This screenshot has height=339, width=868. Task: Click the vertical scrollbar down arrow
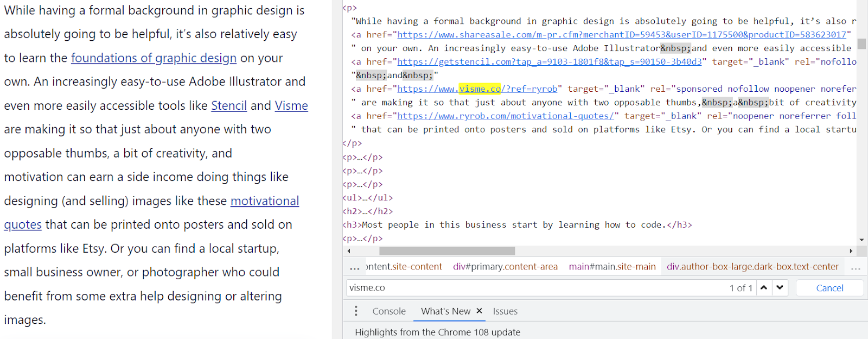coord(861,240)
